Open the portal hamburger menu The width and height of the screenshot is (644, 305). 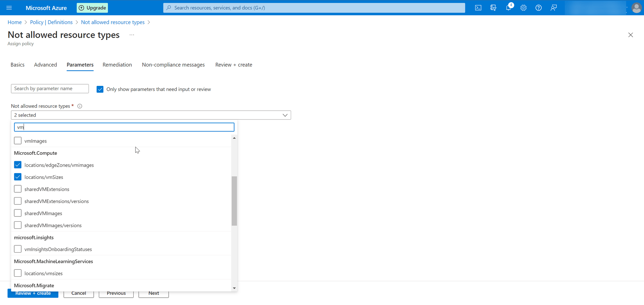point(9,8)
